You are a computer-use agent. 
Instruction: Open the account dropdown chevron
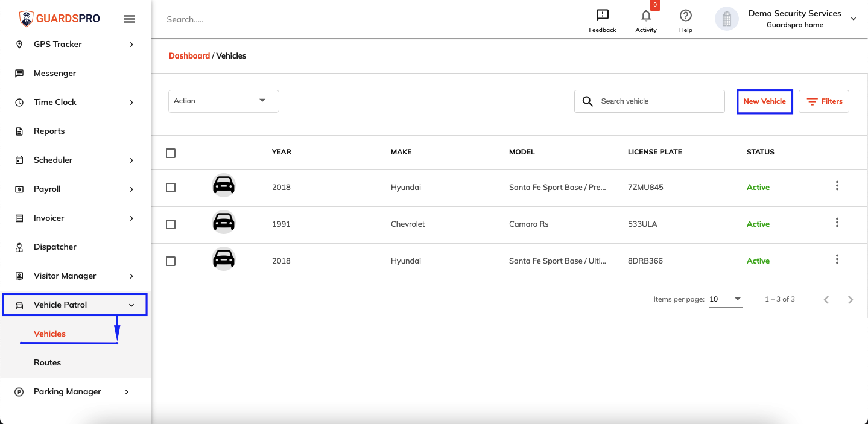pos(854,19)
